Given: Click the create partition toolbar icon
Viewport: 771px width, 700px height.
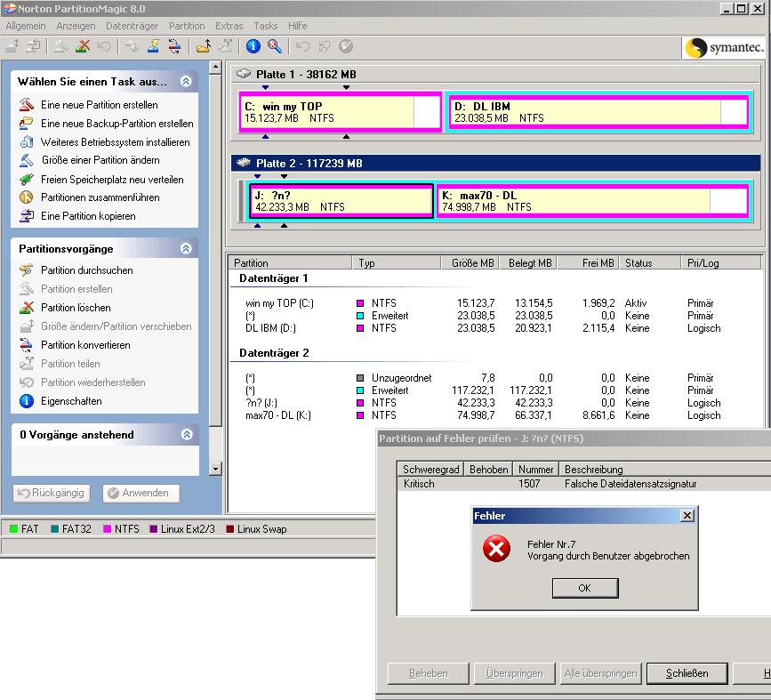Looking at the screenshot, I should 60,46.
